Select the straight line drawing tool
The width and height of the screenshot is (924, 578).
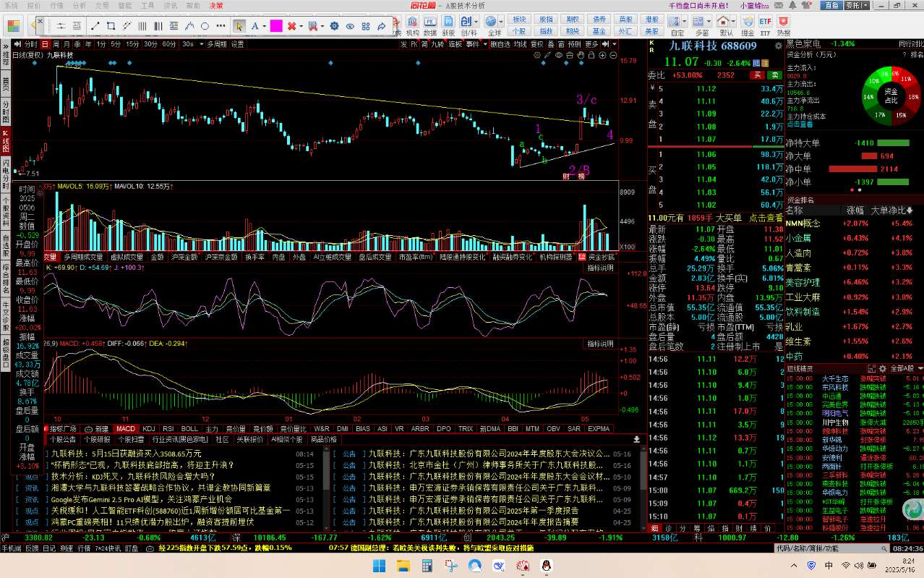pyautogui.click(x=95, y=26)
